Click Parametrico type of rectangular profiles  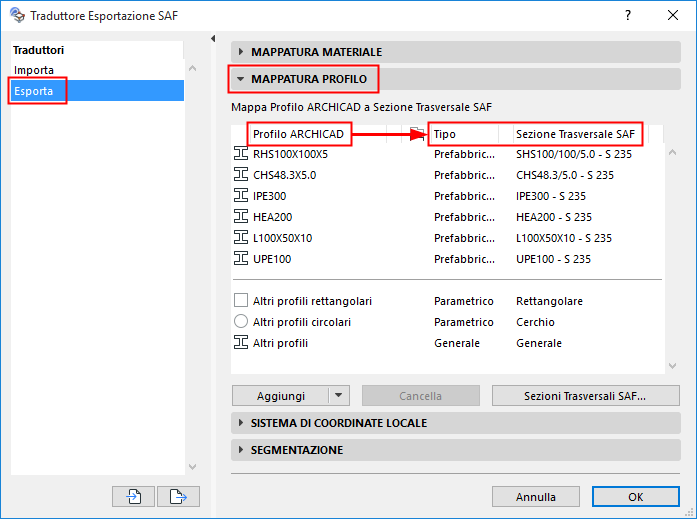tap(464, 301)
